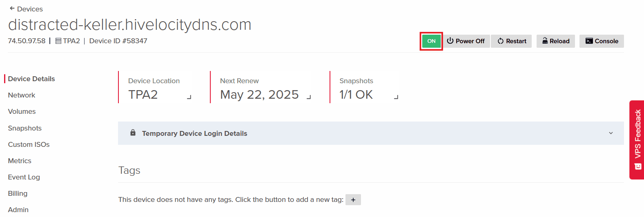Image resolution: width=644 pixels, height=217 pixels.
Task: Navigate to Custom ISOs
Action: click(29, 144)
